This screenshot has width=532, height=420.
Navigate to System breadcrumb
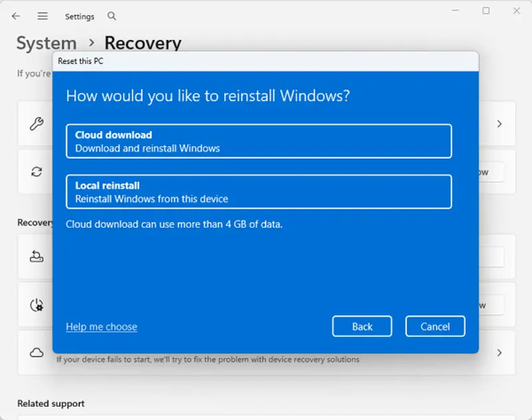(47, 43)
